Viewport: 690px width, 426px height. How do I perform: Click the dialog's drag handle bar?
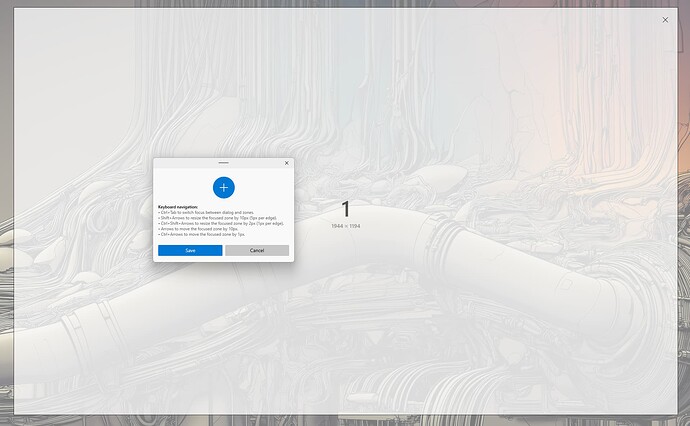[x=223, y=162]
